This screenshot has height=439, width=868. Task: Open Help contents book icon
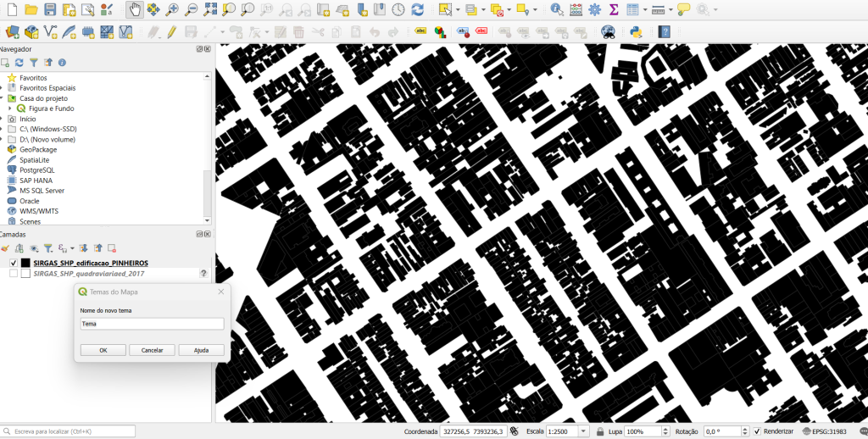pos(665,31)
